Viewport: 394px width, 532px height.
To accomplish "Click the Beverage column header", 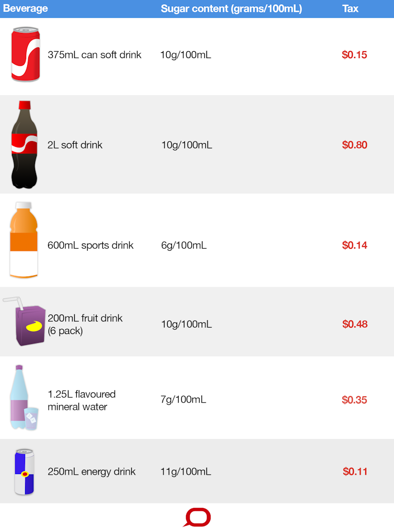I will point(26,8).
